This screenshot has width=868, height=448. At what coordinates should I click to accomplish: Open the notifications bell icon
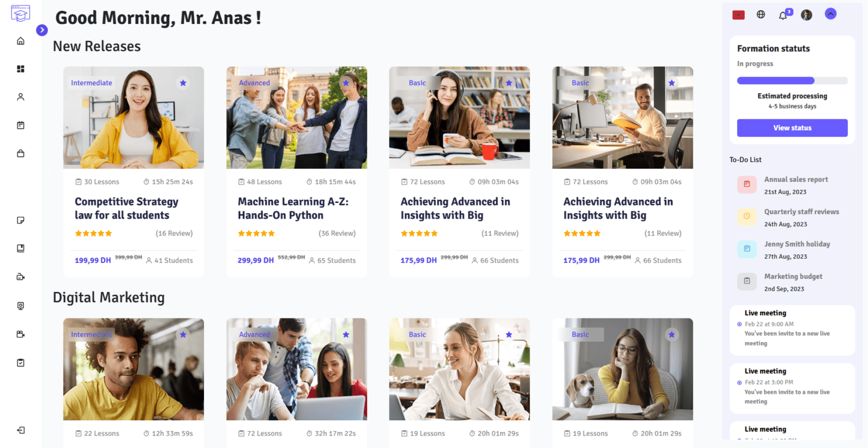[x=784, y=15]
